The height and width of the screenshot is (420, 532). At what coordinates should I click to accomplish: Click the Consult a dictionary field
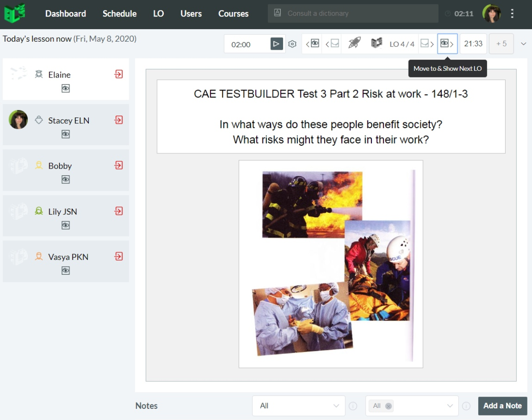(x=353, y=13)
